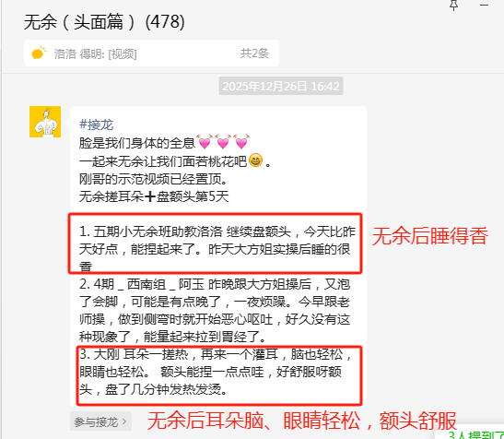Click the black plus sign emoji
Screen dimensions: 504x439
point(150,196)
